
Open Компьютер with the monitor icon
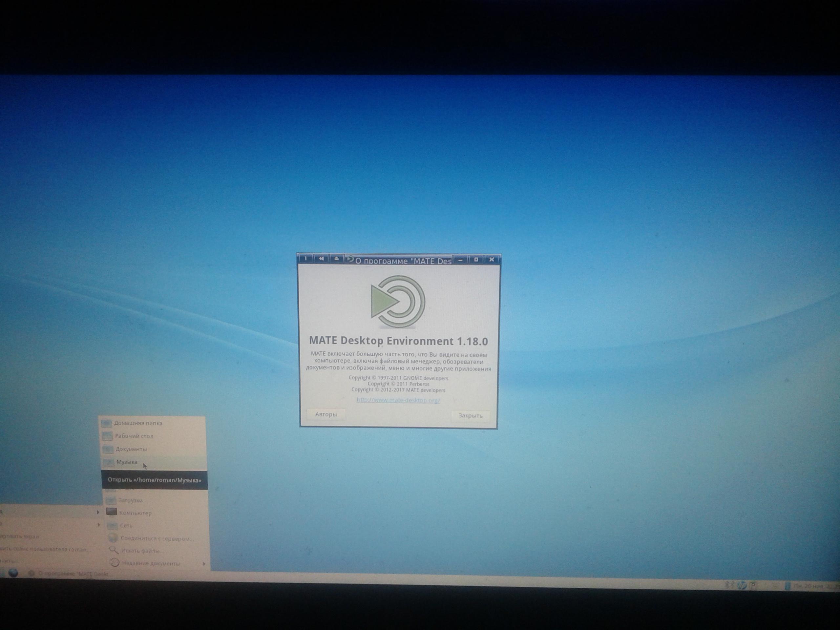coord(135,513)
